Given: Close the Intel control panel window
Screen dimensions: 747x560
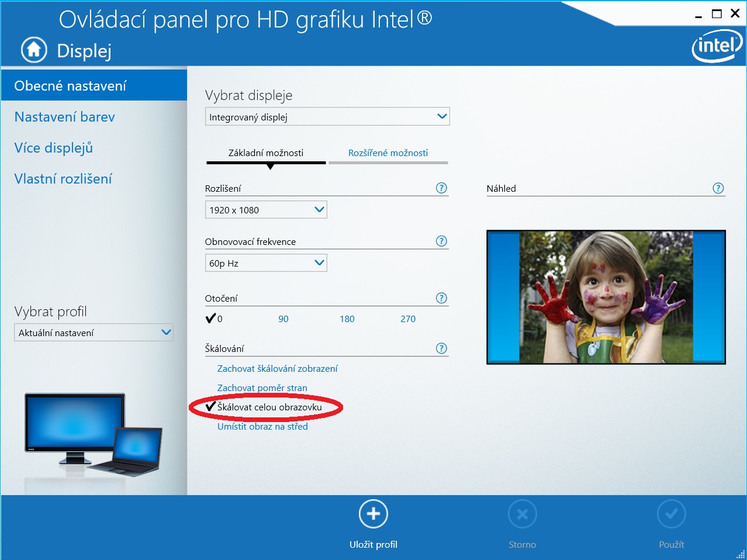Looking at the screenshot, I should (x=735, y=13).
